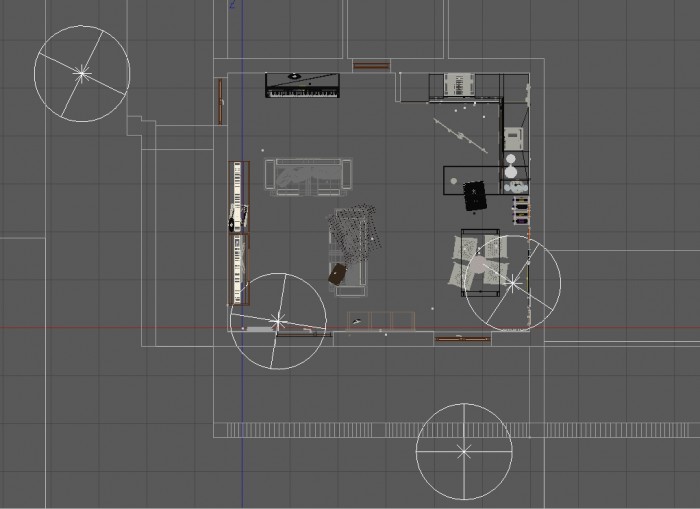Select the wooden door in the top wall

click(x=371, y=66)
